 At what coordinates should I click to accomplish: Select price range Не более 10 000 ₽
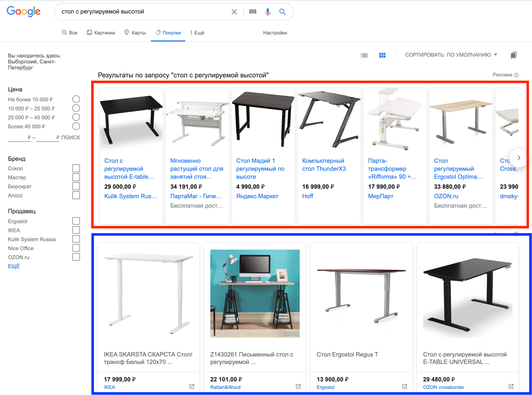[76, 99]
